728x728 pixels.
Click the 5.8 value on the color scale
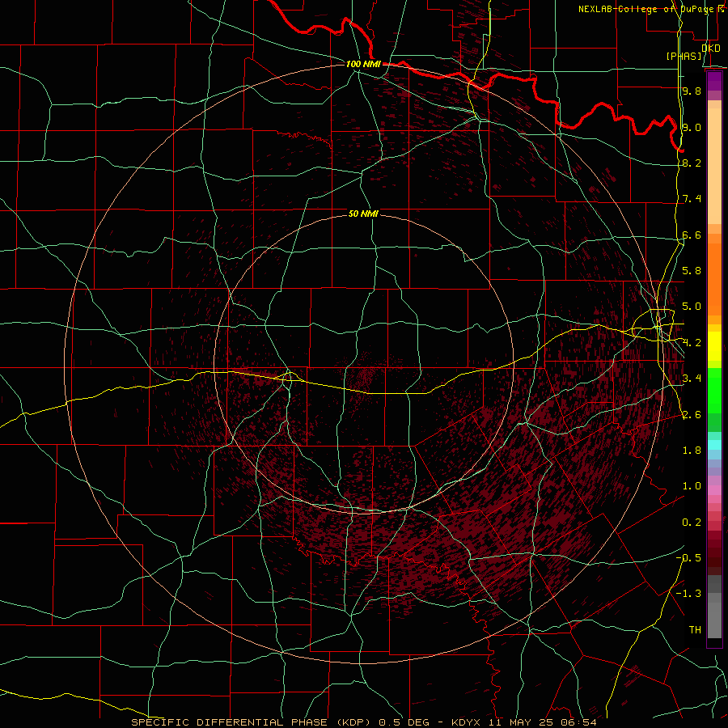tap(692, 271)
